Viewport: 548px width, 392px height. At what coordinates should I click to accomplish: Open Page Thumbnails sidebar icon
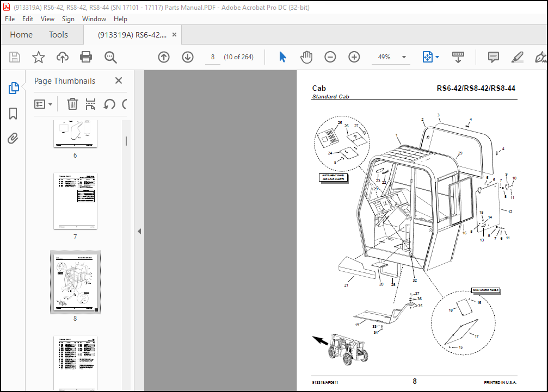13,88
